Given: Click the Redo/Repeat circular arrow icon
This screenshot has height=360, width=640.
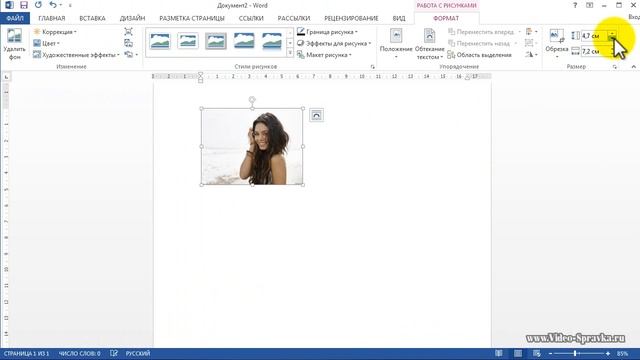Looking at the screenshot, I should 38,5.
